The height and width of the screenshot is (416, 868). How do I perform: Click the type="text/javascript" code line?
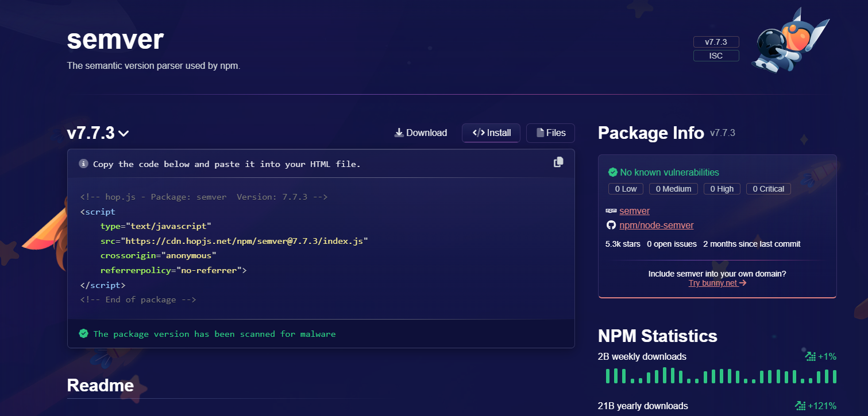156,226
